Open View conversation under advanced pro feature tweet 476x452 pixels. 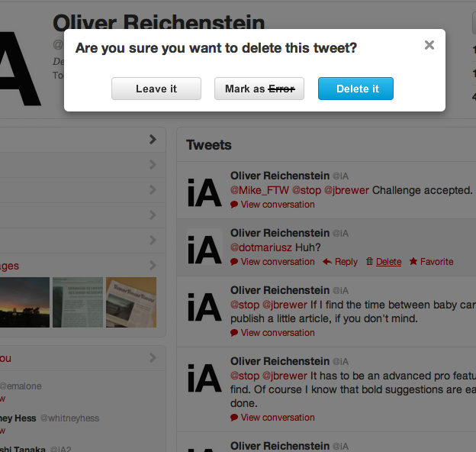tap(278, 418)
